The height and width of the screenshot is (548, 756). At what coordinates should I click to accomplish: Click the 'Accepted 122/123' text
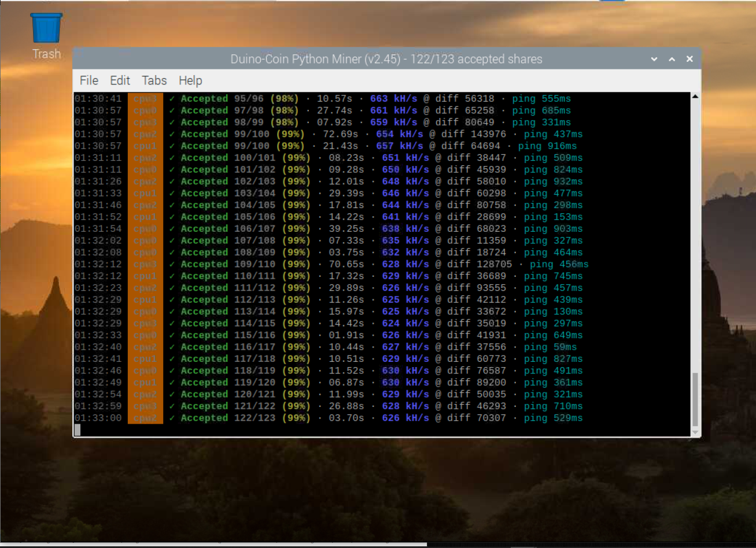(x=228, y=418)
